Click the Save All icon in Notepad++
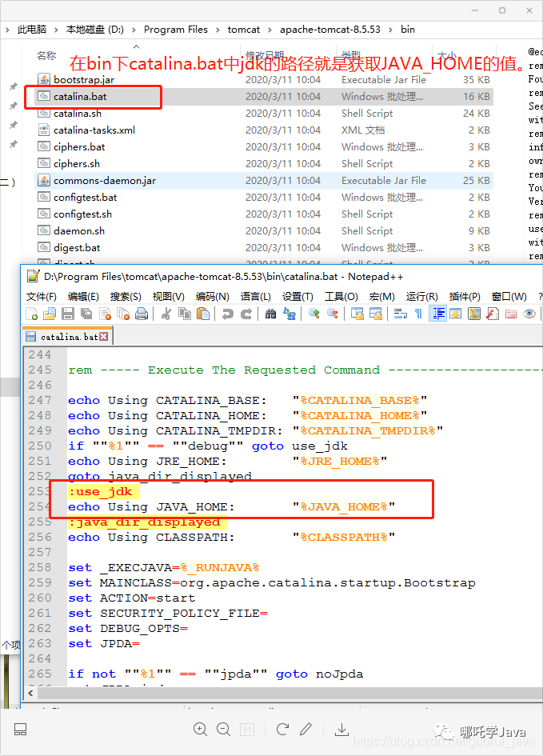The image size is (543, 756). (86, 314)
